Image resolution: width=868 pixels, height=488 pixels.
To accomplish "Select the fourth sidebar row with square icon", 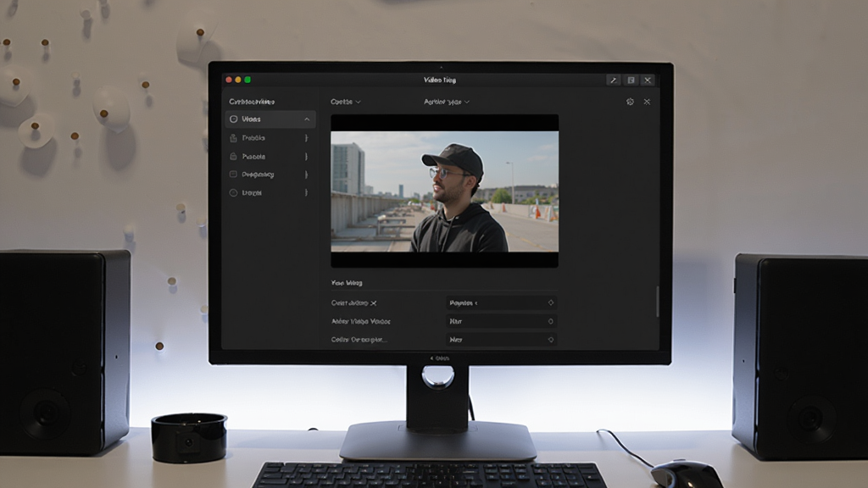I will (x=270, y=175).
